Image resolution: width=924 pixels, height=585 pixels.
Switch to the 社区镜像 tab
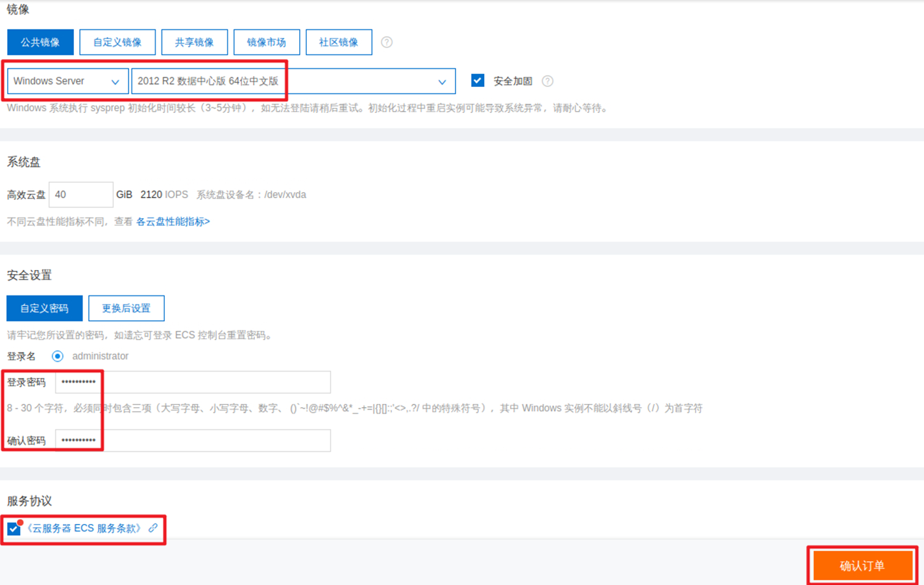339,42
